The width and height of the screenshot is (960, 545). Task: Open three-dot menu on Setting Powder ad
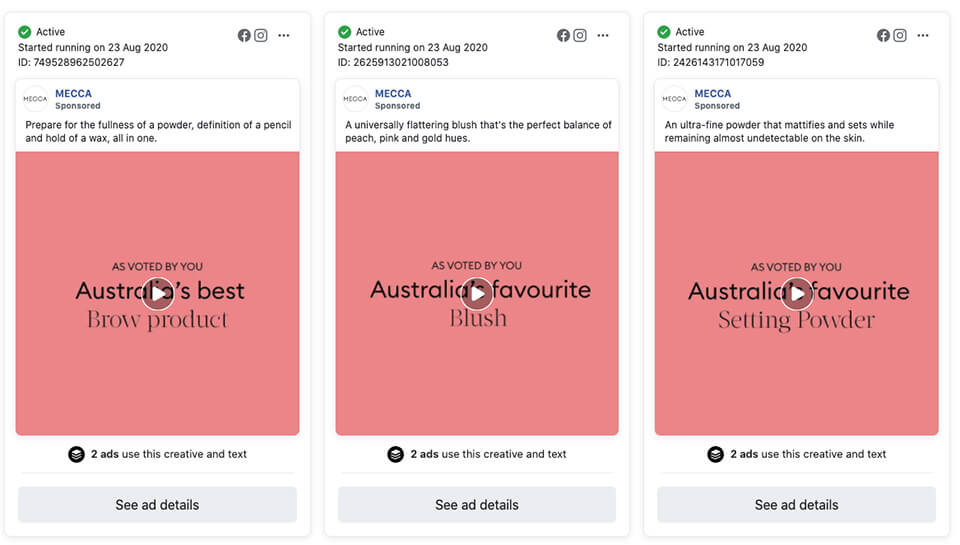tap(923, 36)
